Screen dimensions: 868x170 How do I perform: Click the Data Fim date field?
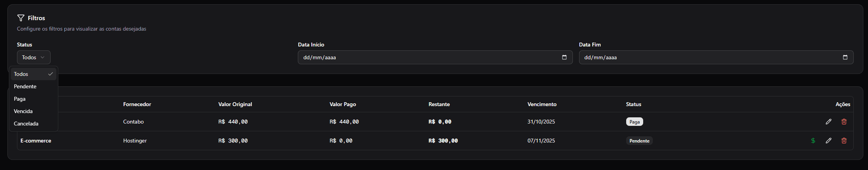click(716, 57)
